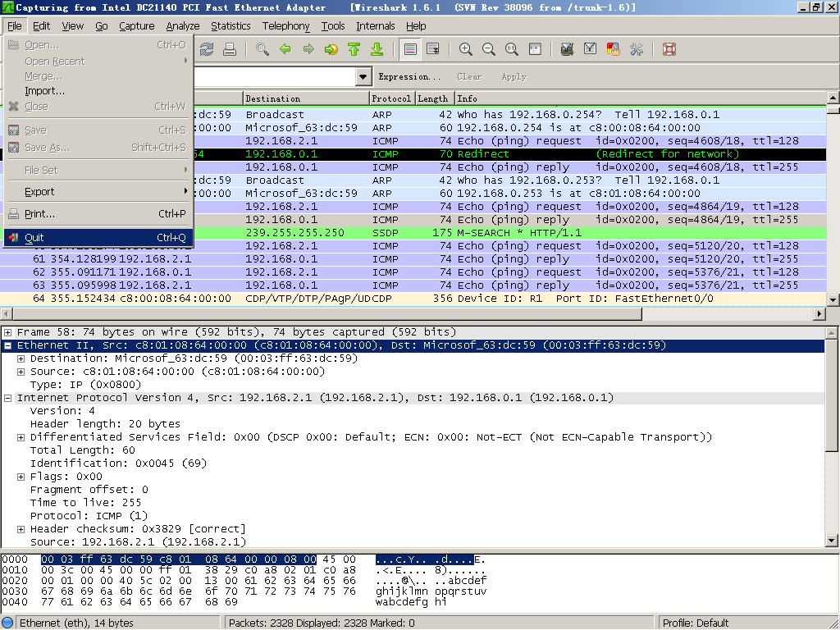Click the Reload capture file icon
Image resolution: width=840 pixels, height=630 pixels.
pos(207,49)
